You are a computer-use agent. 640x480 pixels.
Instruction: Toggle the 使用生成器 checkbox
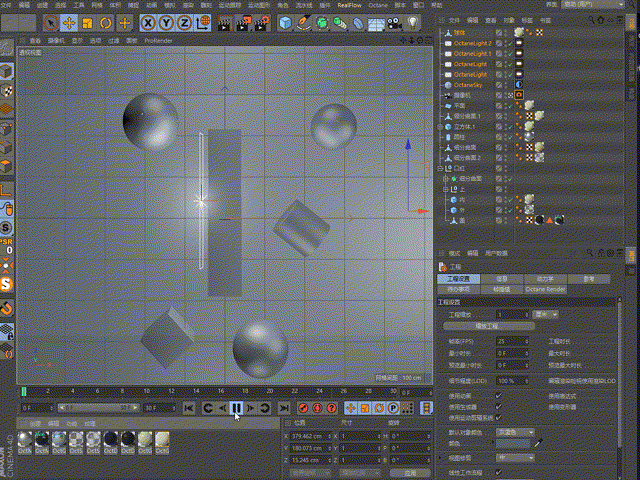coord(498,407)
